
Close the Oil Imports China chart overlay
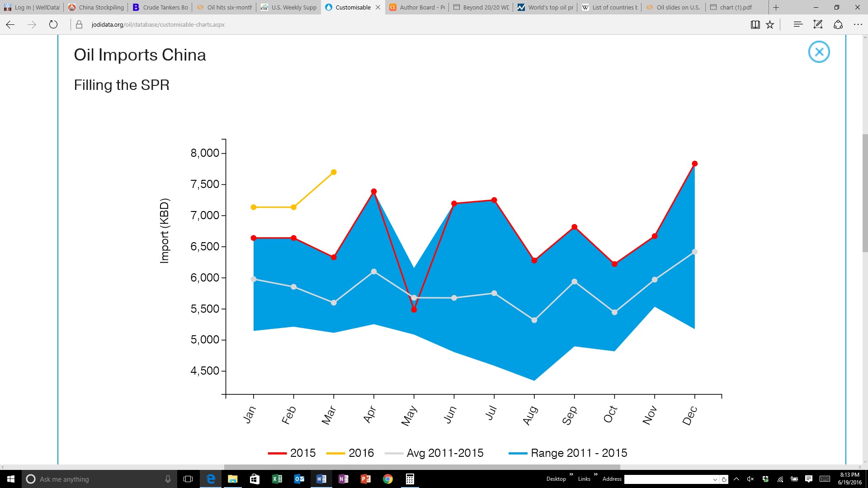pos(819,52)
